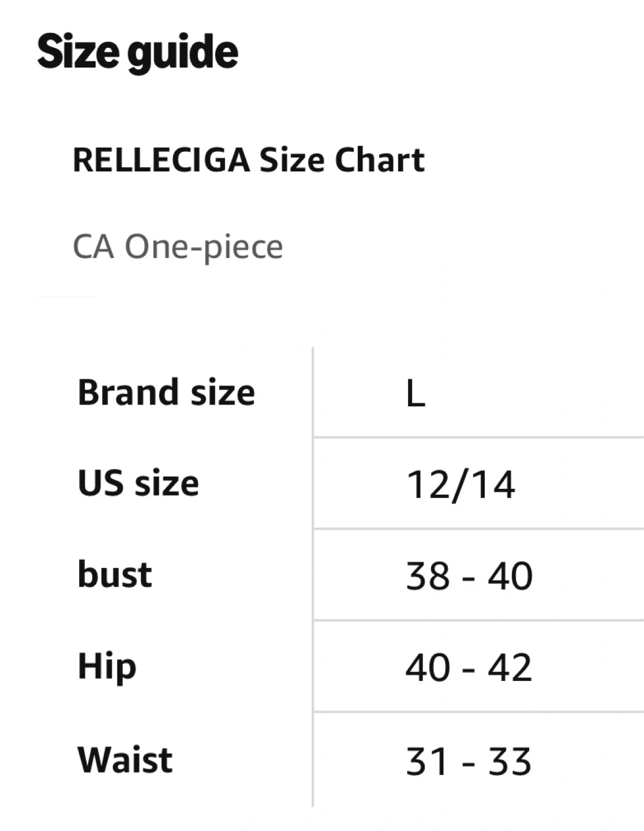The width and height of the screenshot is (644, 831).
Task: Click the number 42 in Hip row
Action: 510,668
